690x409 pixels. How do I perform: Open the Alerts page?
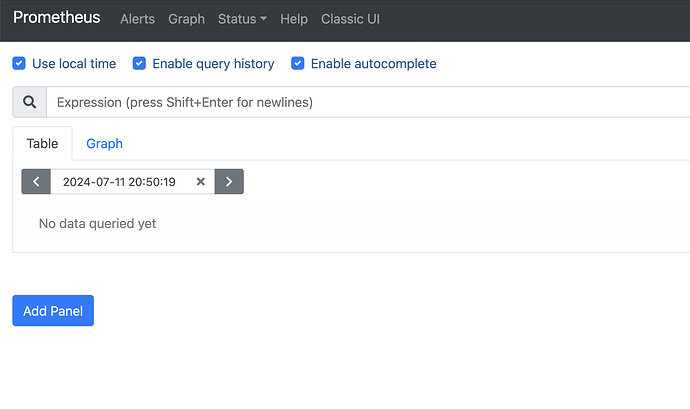tap(137, 19)
